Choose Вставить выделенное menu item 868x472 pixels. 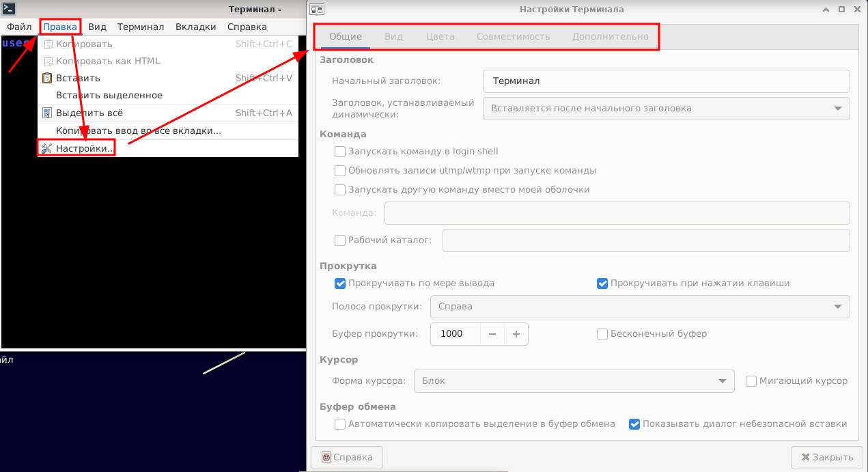(x=168, y=95)
